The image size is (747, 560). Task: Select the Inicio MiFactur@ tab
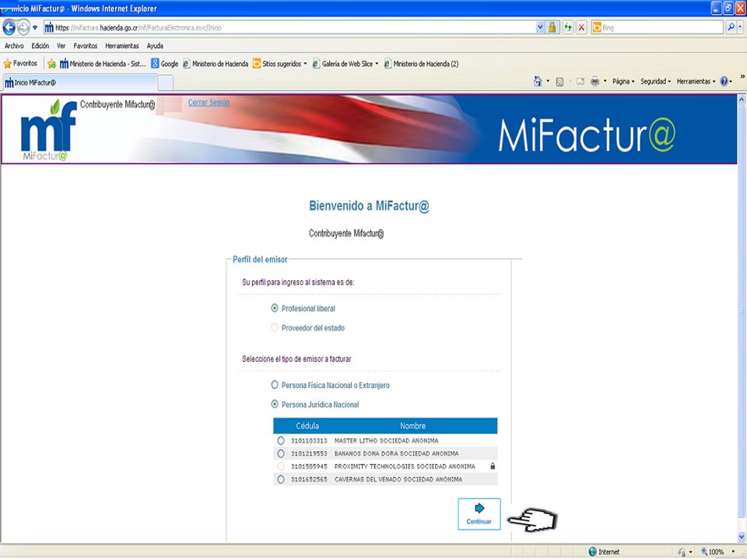[x=80, y=82]
